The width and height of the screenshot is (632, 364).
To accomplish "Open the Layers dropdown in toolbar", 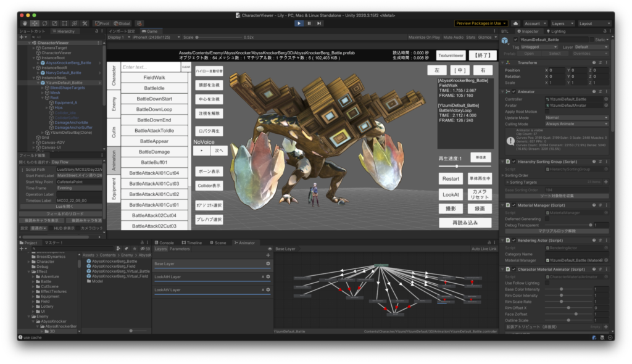I will point(562,23).
